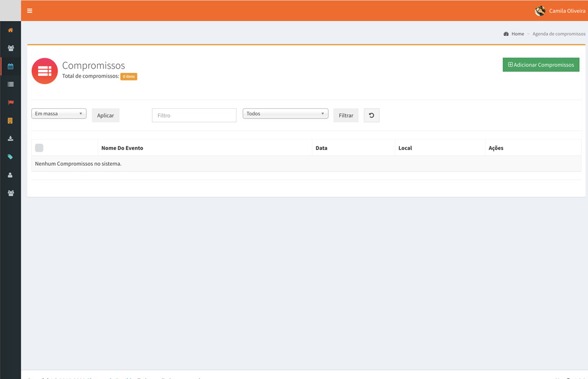Click the orange 0 itens badge
The image size is (588, 379).
point(129,76)
